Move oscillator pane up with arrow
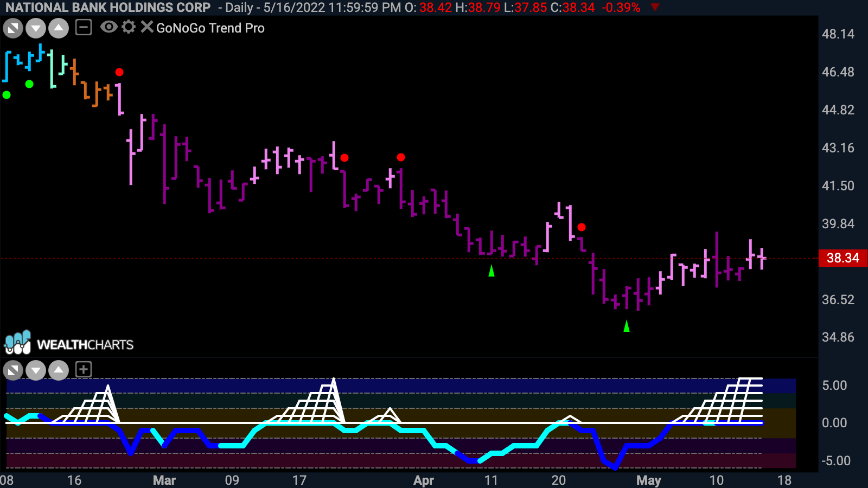 pyautogui.click(x=59, y=371)
